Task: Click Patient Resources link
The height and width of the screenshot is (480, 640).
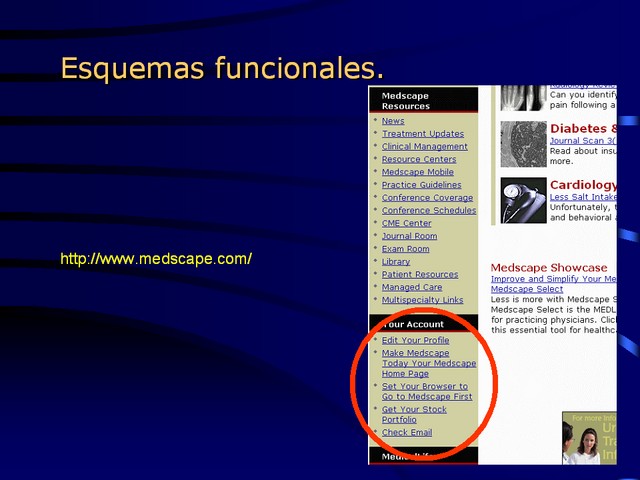Action: pos(420,274)
